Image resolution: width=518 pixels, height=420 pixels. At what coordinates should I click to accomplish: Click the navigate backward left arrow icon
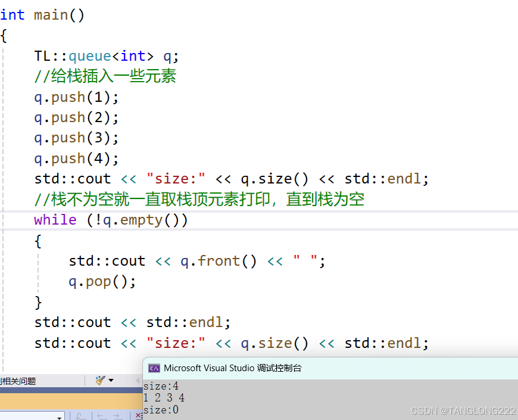pyautogui.click(x=101, y=416)
